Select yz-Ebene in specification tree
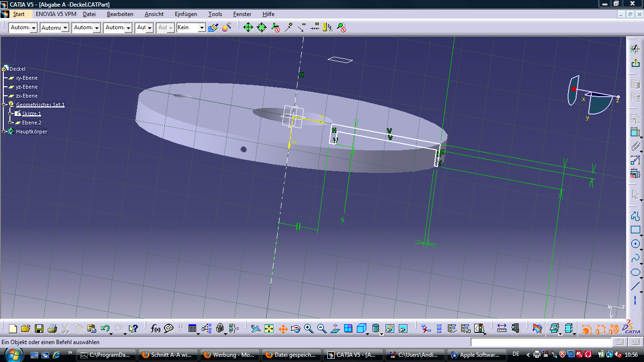Image resolution: width=644 pixels, height=362 pixels. [x=26, y=87]
